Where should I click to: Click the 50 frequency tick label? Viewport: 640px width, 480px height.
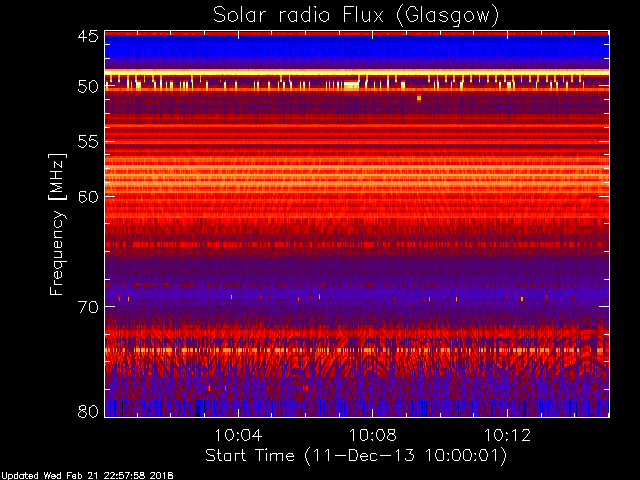click(88, 87)
